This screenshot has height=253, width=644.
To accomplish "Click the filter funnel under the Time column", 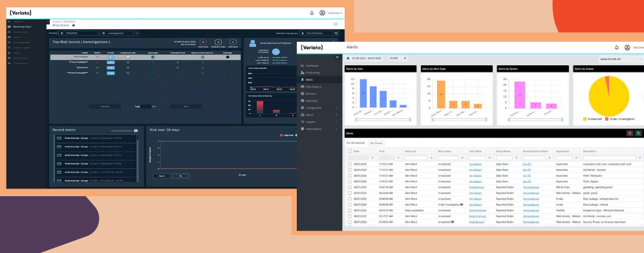I will point(398,158).
